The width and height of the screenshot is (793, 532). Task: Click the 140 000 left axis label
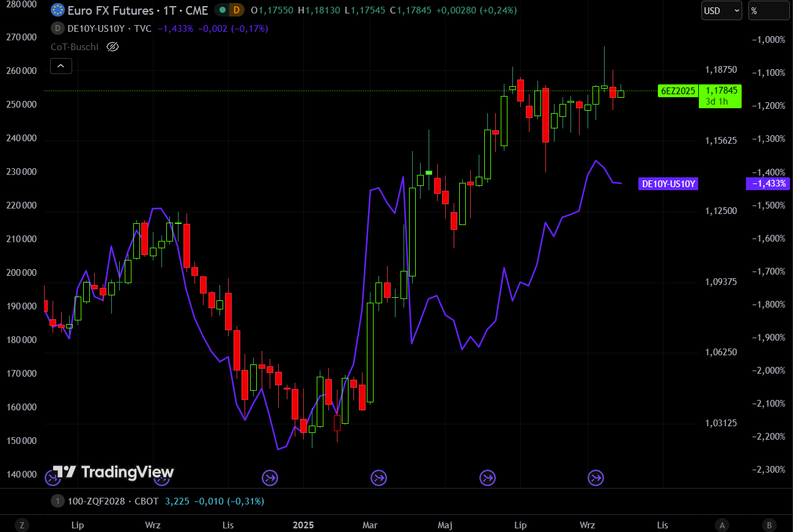tap(20, 475)
